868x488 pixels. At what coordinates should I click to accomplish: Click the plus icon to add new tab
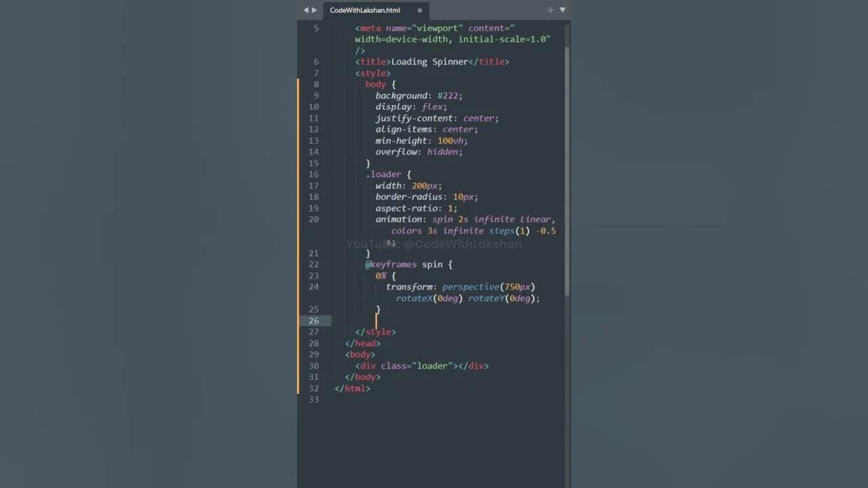[550, 10]
